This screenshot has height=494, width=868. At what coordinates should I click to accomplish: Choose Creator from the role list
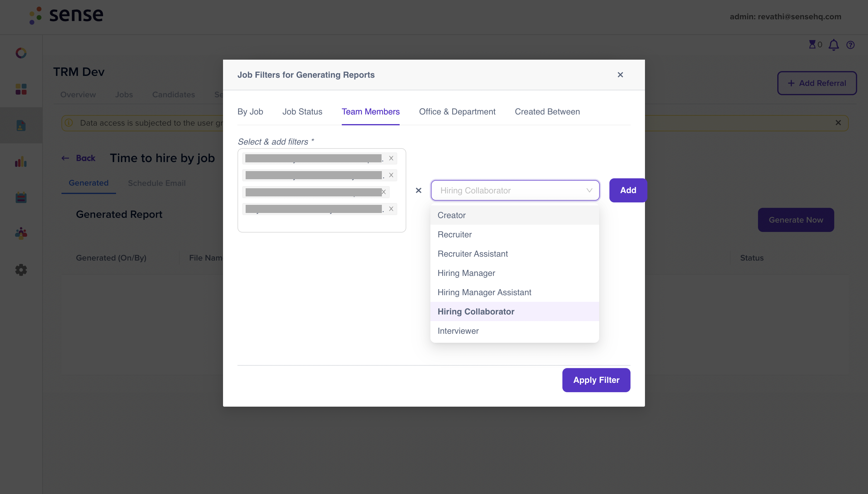[514, 215]
